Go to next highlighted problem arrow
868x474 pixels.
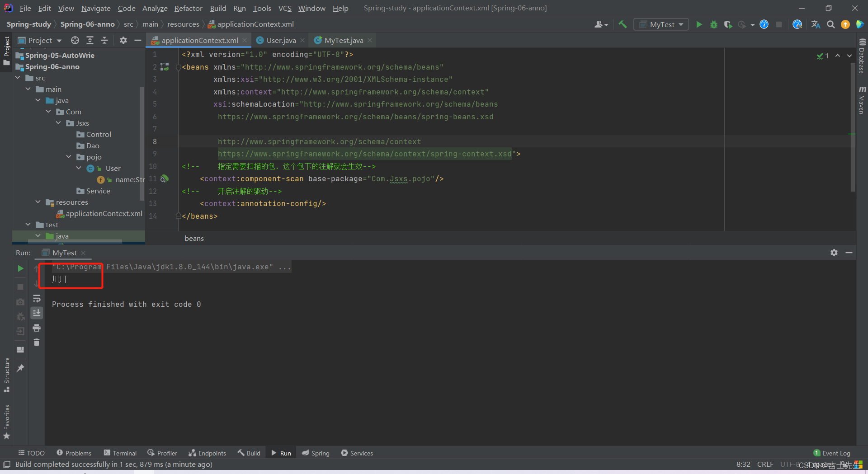click(849, 56)
